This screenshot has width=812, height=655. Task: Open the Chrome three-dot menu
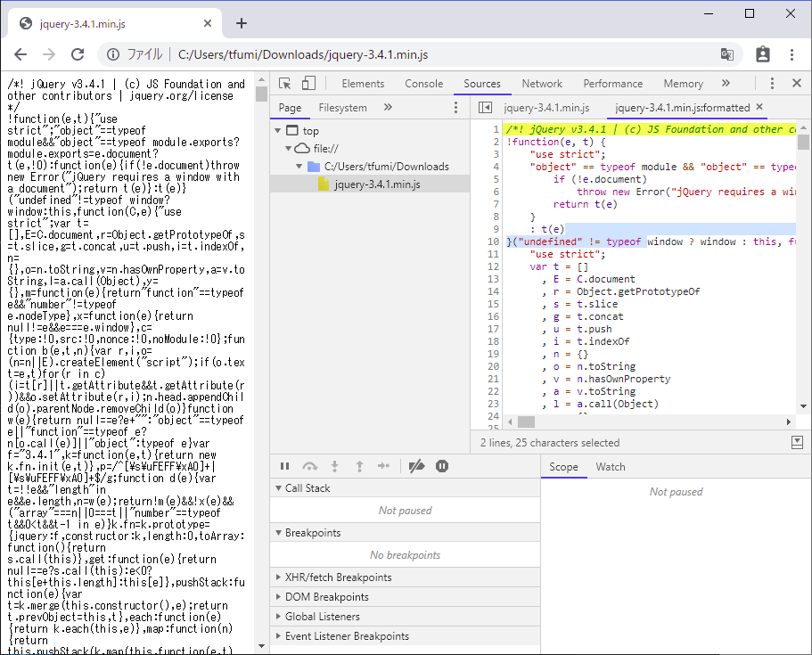(791, 54)
